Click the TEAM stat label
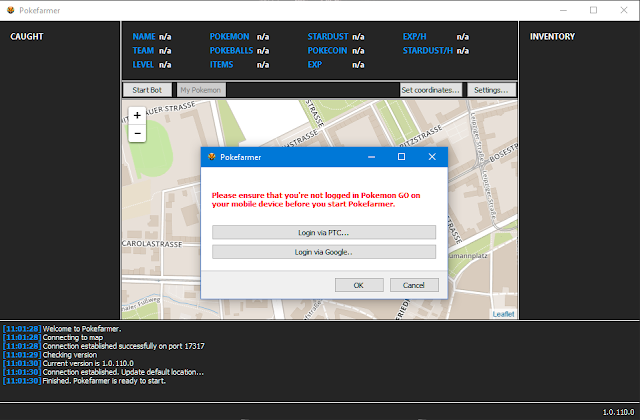 pyautogui.click(x=143, y=51)
